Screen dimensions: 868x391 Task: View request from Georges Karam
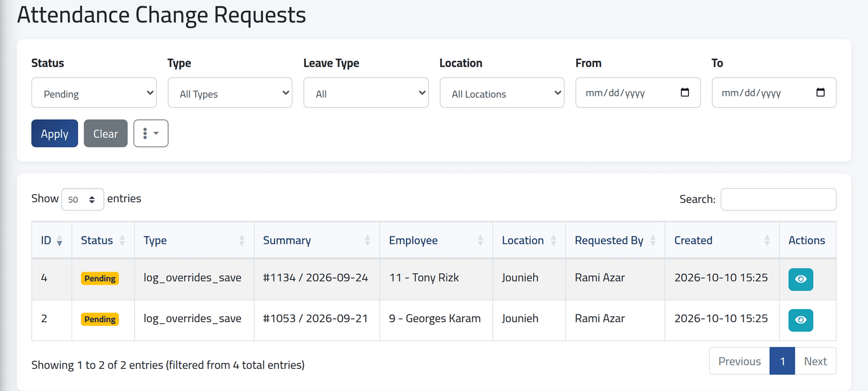(x=800, y=320)
